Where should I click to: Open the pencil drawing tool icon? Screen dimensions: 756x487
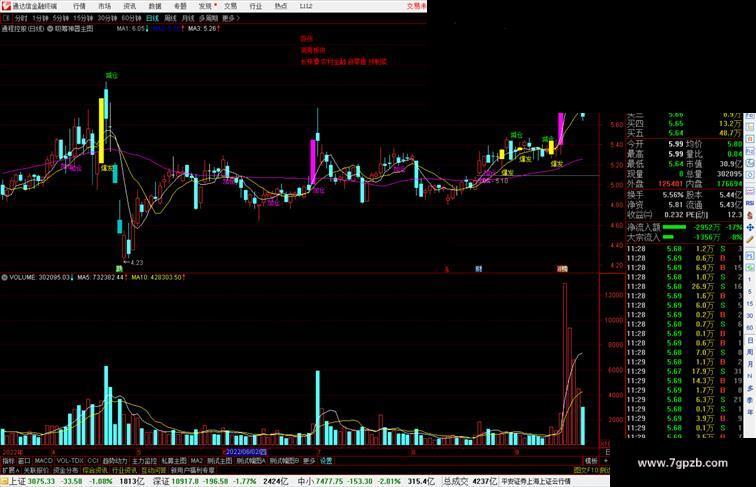[x=750, y=240]
